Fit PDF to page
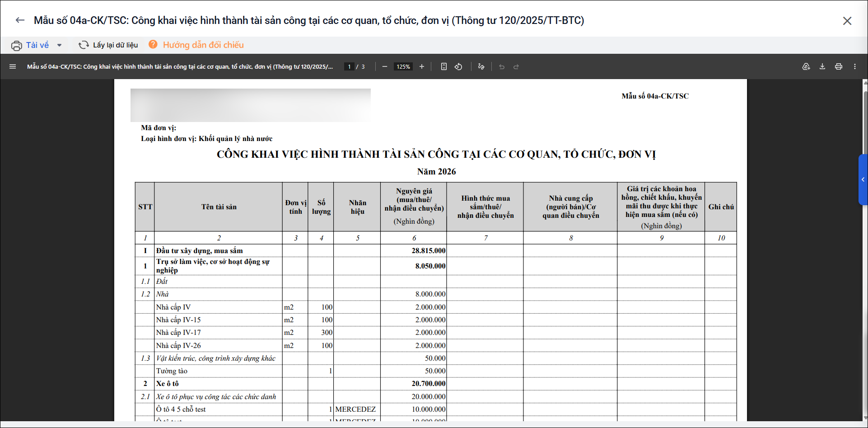868x428 pixels. [x=444, y=66]
